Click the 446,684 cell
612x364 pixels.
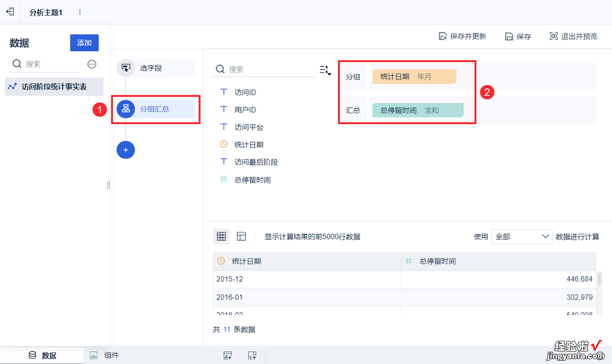click(x=499, y=279)
